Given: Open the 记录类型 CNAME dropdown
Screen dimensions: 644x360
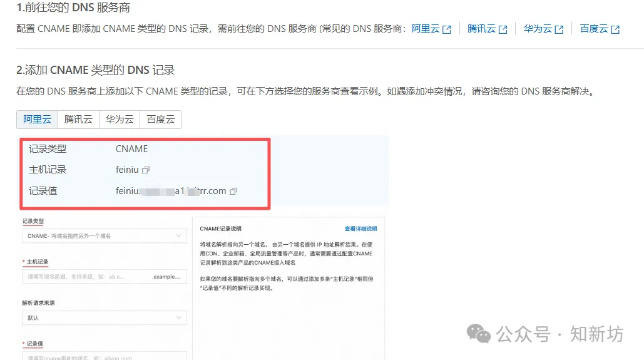Looking at the screenshot, I should point(105,236).
